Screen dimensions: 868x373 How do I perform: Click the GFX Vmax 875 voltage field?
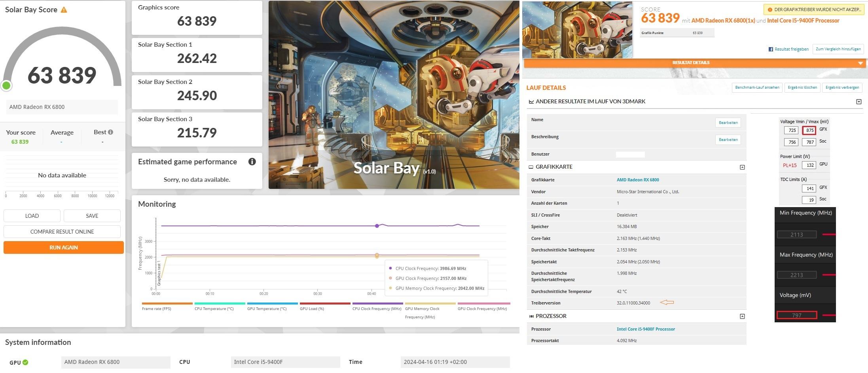pos(809,130)
